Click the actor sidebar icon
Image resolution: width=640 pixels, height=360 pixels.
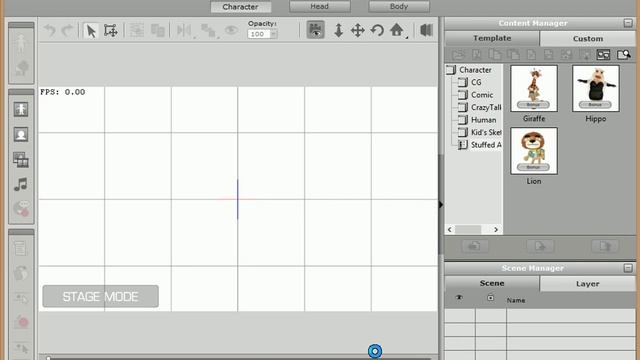coord(21,109)
